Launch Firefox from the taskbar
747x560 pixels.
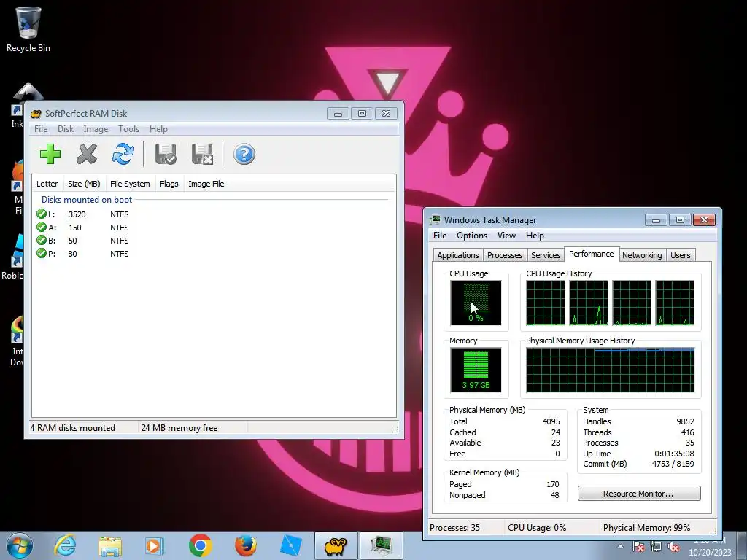pos(245,545)
